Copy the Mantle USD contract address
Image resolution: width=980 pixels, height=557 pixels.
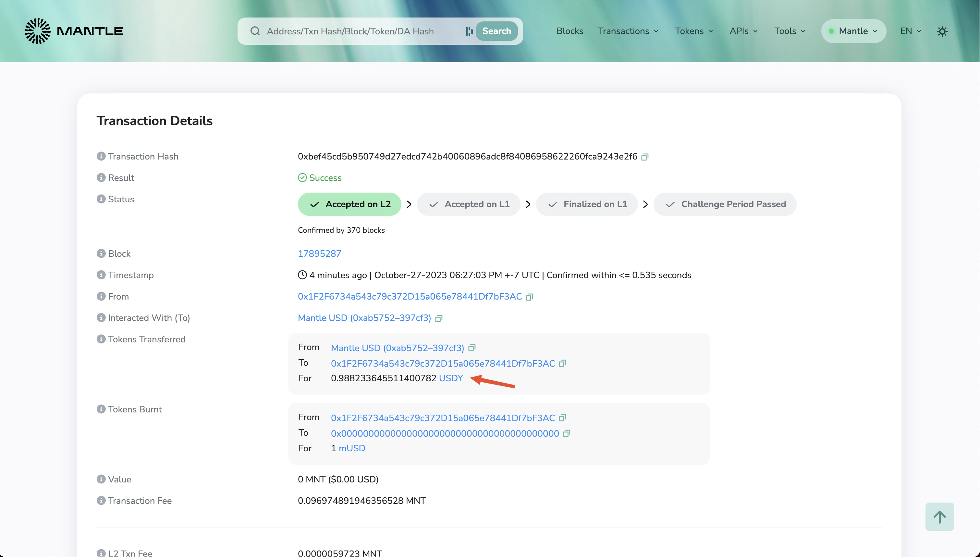pos(439,318)
